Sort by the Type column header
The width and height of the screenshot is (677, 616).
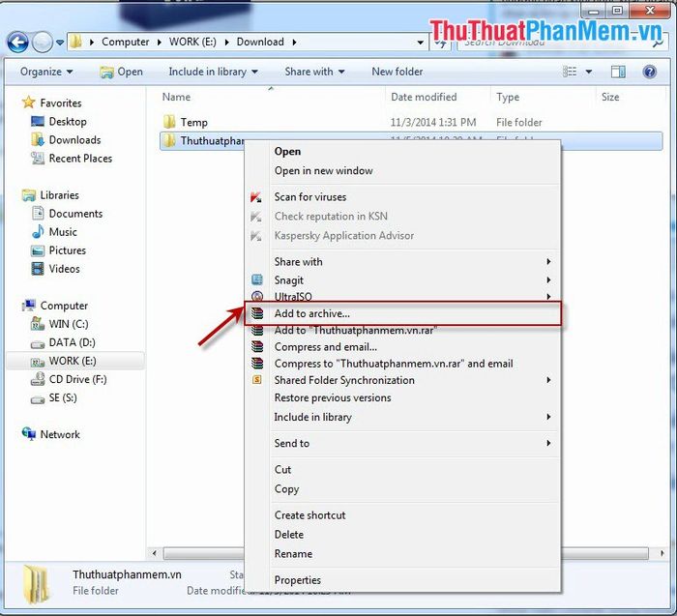coord(508,97)
